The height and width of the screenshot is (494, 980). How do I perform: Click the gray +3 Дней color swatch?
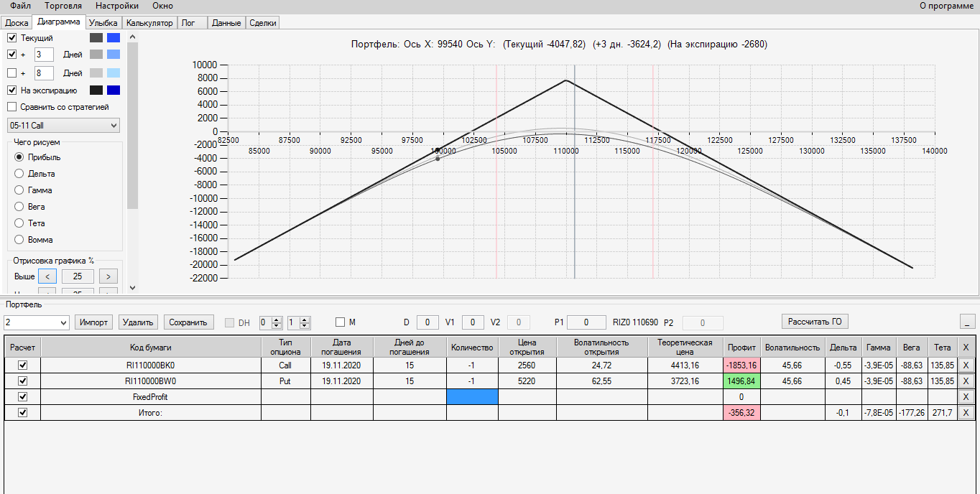tap(96, 55)
